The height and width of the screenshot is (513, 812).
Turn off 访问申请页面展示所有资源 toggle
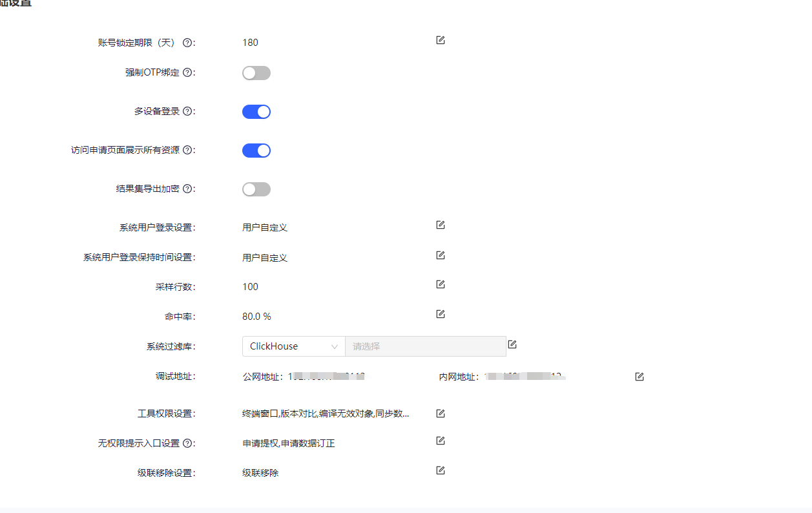point(256,151)
